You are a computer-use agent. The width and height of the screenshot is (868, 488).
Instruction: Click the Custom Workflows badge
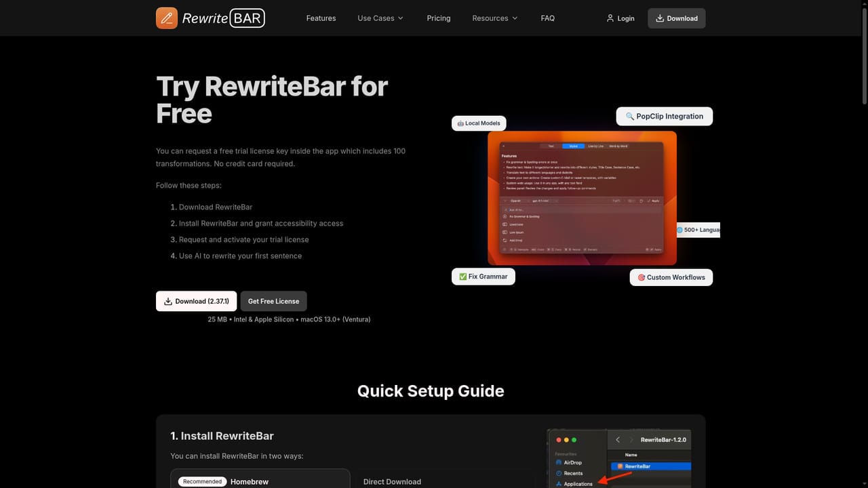[671, 277]
